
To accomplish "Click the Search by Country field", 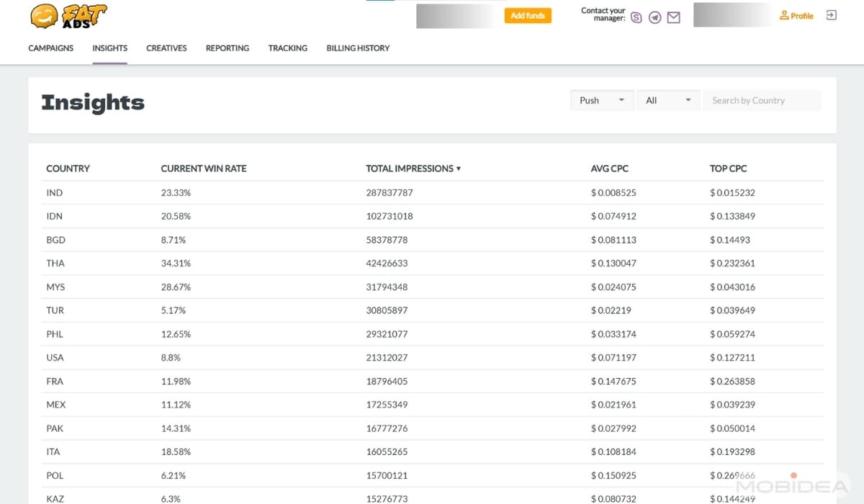I will pyautogui.click(x=762, y=100).
